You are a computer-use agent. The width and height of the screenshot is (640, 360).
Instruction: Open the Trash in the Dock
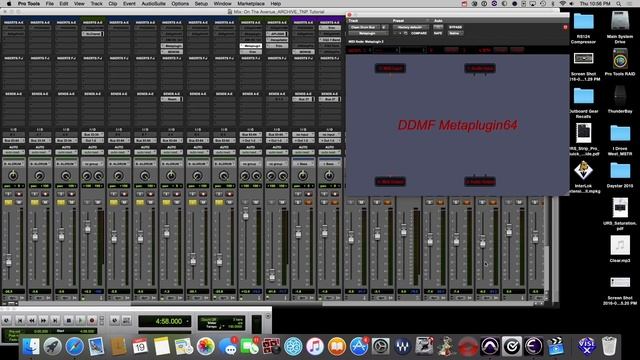pos(609,347)
